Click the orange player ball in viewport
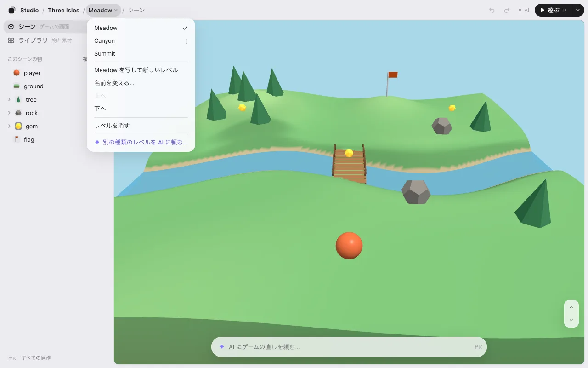 (x=349, y=246)
